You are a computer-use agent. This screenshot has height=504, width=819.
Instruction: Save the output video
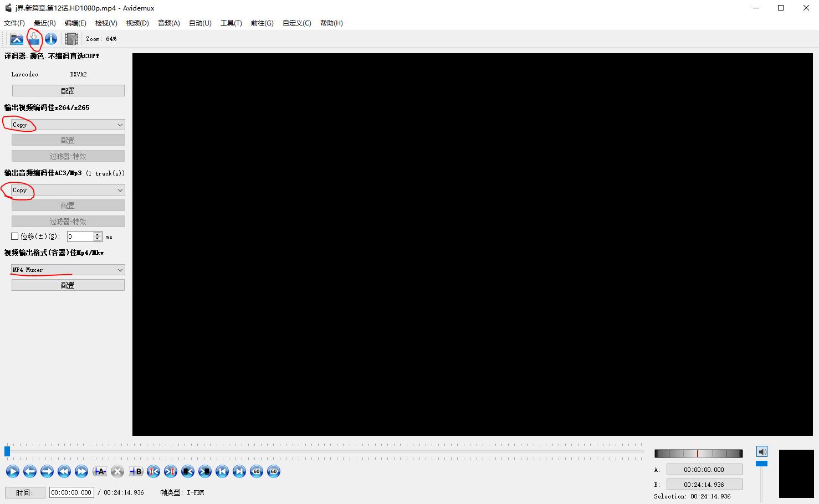(x=34, y=39)
